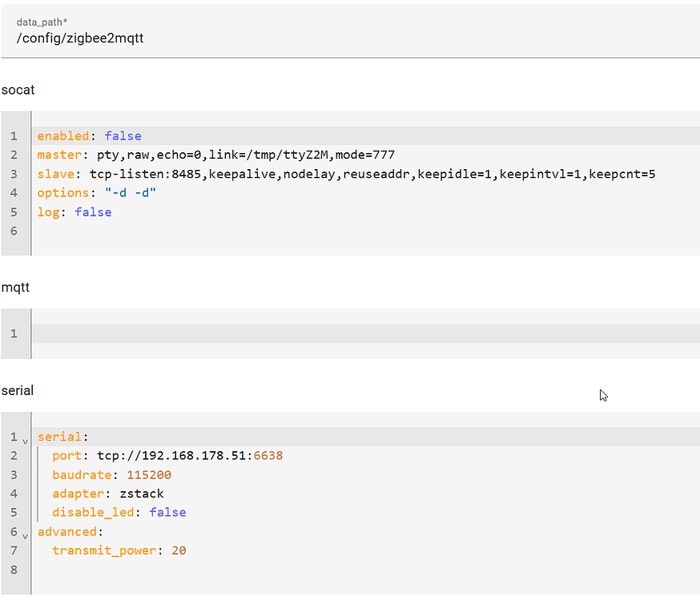Screen dimensions: 700x601
Task: Click line number 8 in serial editor gutter
Action: point(14,569)
